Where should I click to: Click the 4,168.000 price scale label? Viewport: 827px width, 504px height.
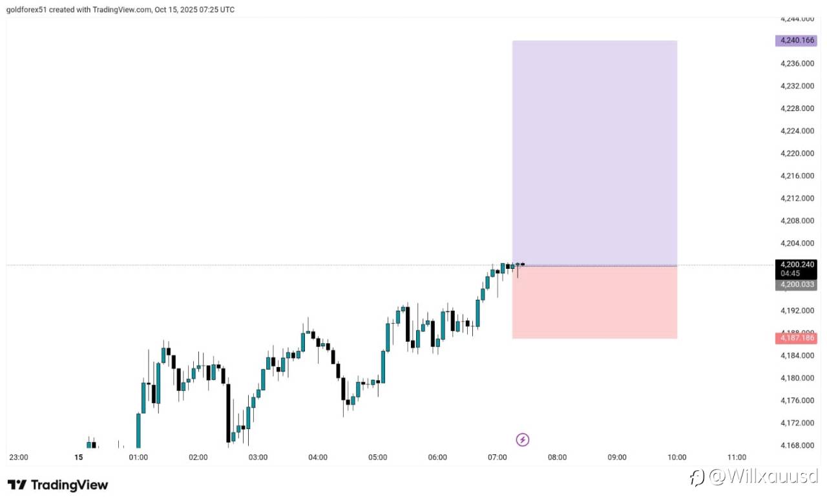coord(797,445)
